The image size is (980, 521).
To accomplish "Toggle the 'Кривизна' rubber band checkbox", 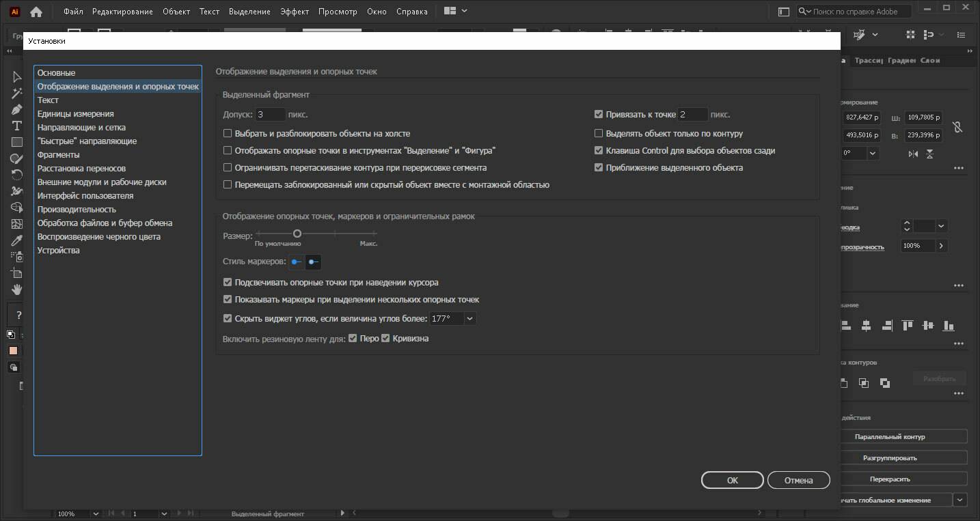I will coord(385,338).
